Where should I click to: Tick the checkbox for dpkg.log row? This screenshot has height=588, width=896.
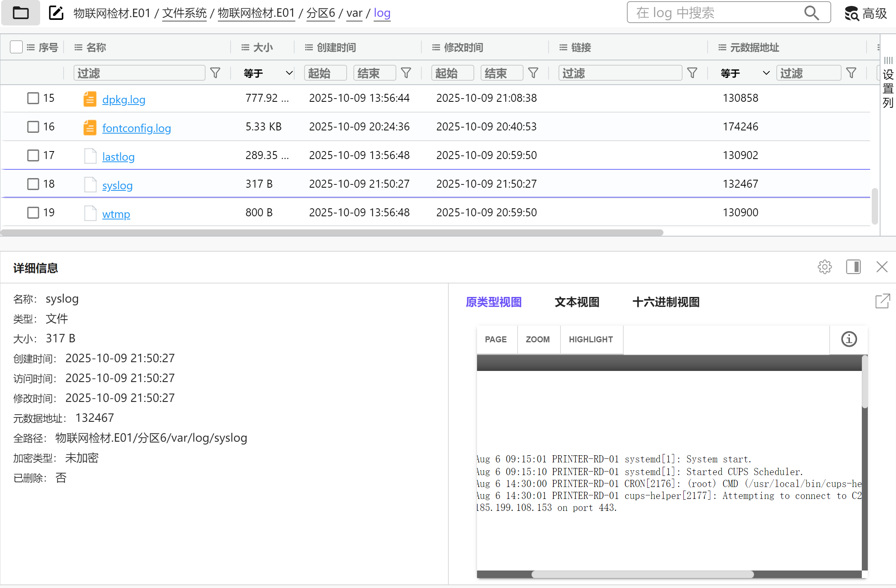pyautogui.click(x=33, y=98)
